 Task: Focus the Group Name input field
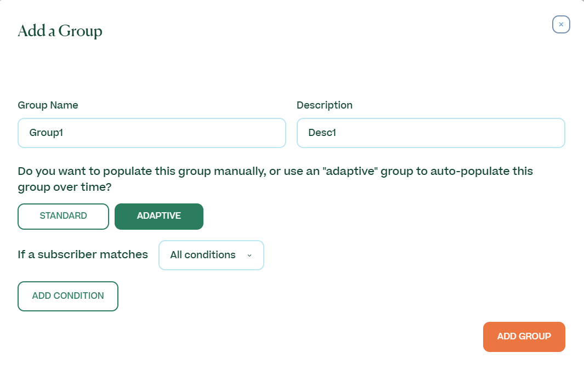pyautogui.click(x=152, y=133)
